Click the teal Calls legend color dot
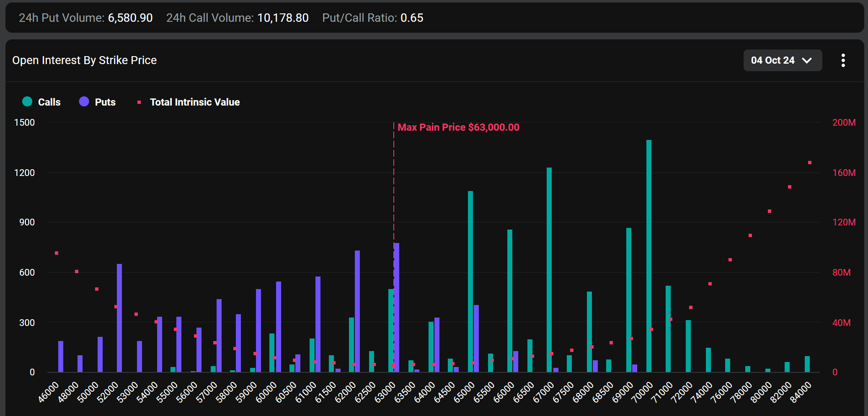The width and height of the screenshot is (868, 416). tap(27, 101)
